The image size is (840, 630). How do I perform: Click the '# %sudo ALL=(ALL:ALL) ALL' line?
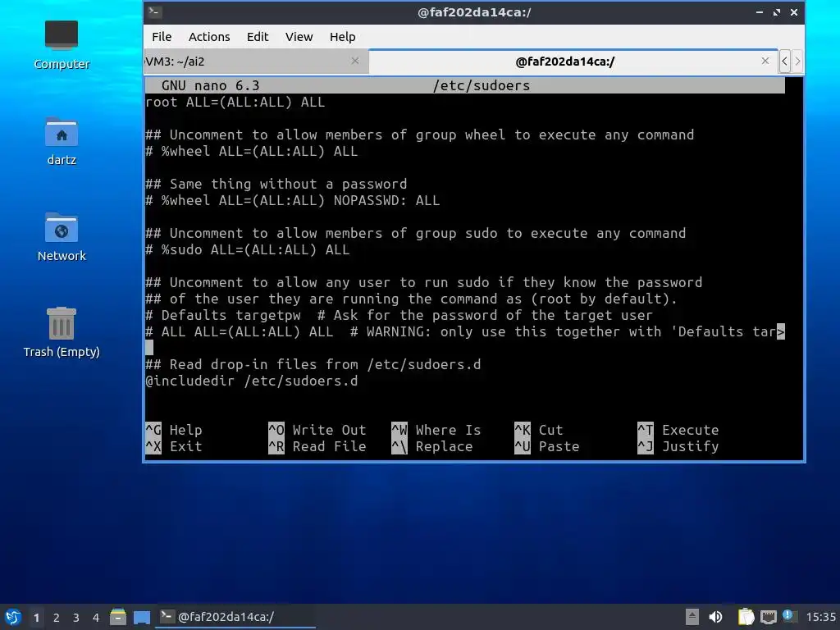pyautogui.click(x=248, y=249)
